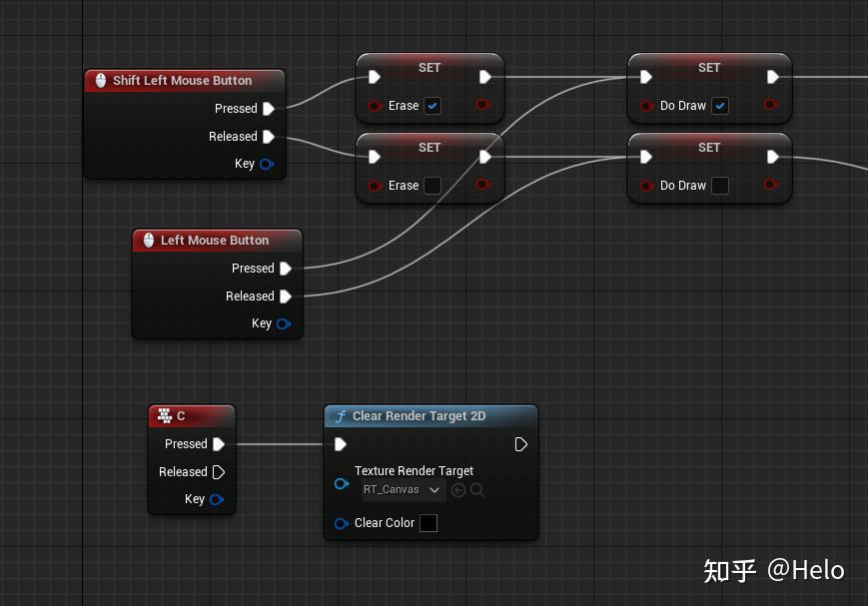Click the red target pin on the lower Do Draw SET node
The width and height of the screenshot is (868, 606).
[x=647, y=186]
